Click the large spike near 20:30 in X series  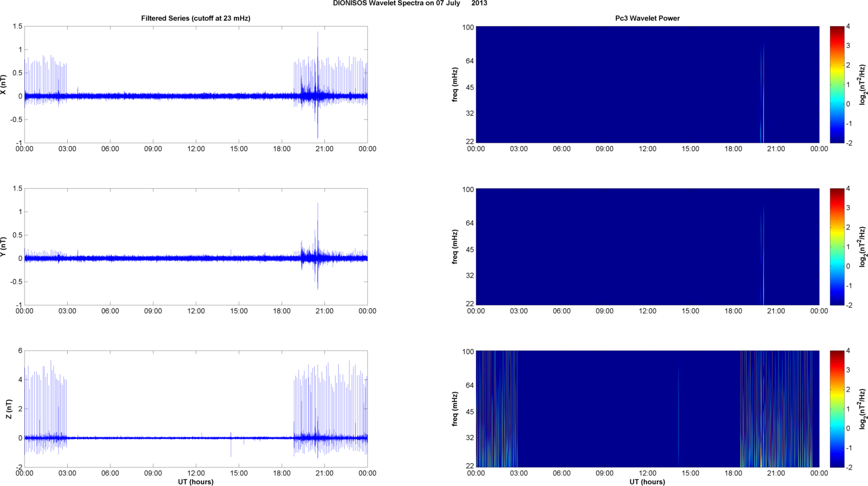318,84
